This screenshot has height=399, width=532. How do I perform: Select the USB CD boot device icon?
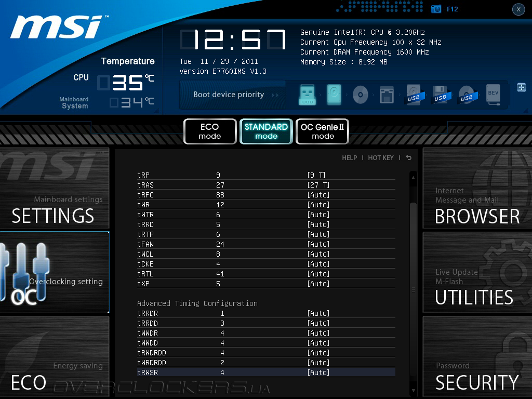(467, 95)
